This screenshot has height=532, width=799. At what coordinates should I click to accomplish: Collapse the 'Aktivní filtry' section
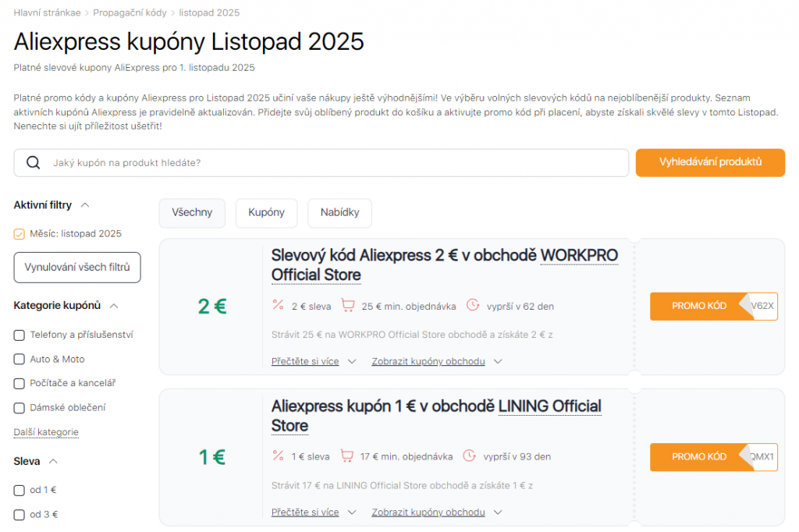coord(85,205)
